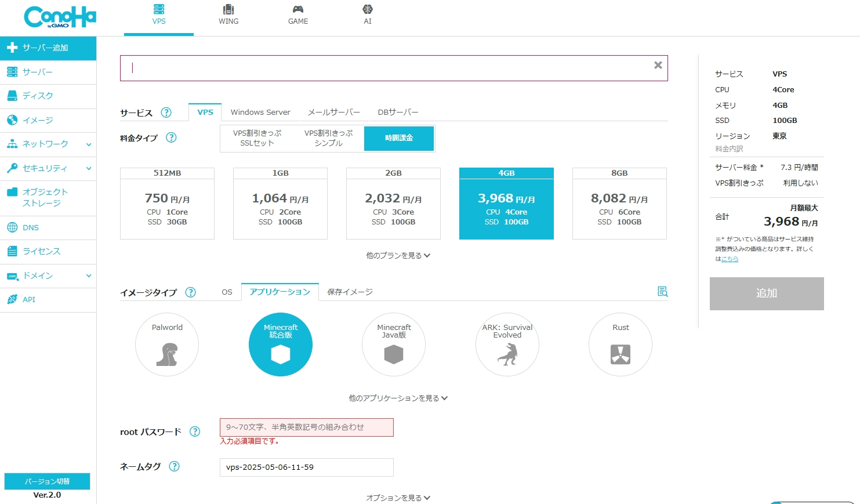
Task: Open the WING service icon
Action: click(x=228, y=9)
